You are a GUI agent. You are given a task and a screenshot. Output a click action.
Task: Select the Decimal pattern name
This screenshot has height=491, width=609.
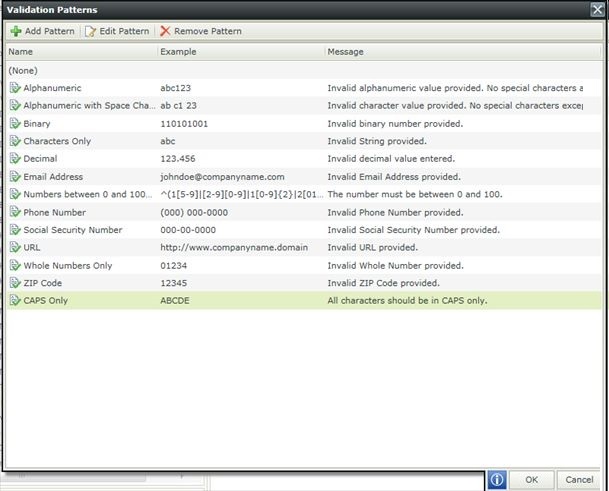pyautogui.click(x=40, y=158)
